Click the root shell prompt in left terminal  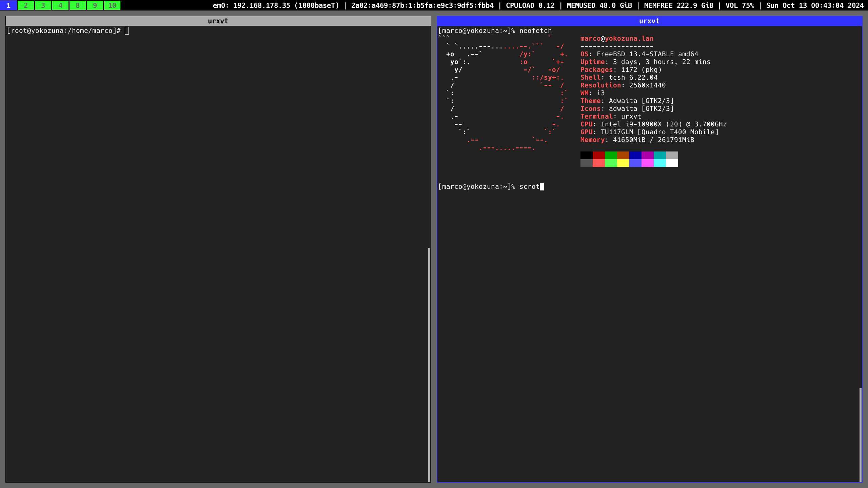[x=64, y=31]
